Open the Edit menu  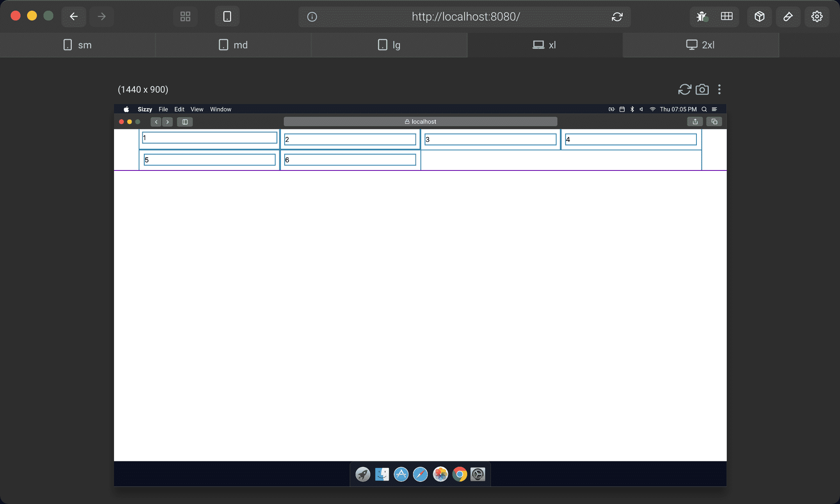coord(179,109)
